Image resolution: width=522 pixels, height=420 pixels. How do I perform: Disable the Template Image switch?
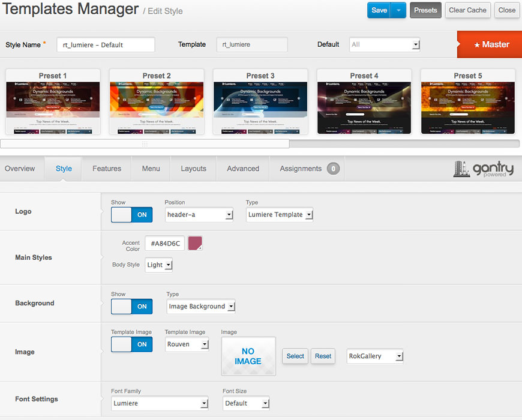click(x=132, y=344)
